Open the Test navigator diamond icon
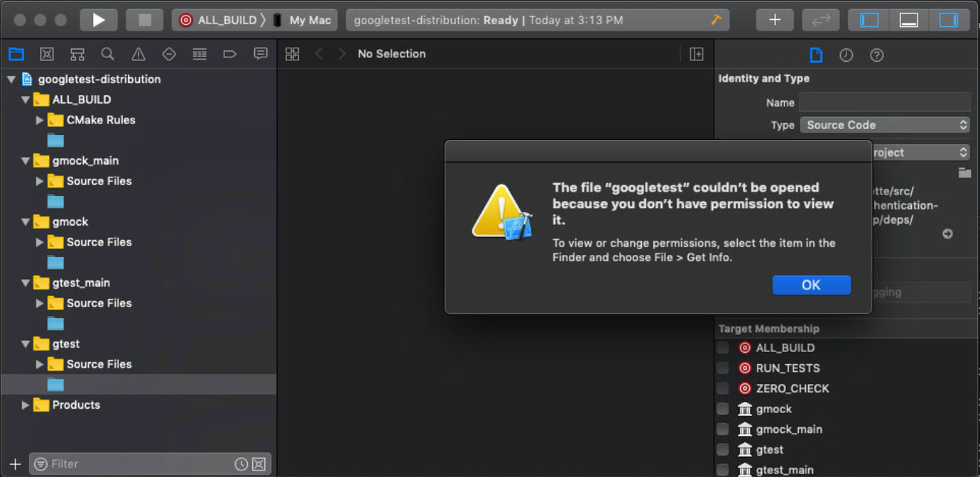Viewport: 980px width, 477px height. tap(169, 54)
